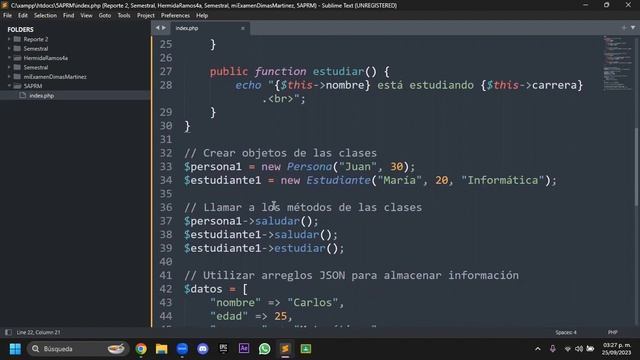
Task: Click line number 42 in gutter
Action: [x=166, y=289]
